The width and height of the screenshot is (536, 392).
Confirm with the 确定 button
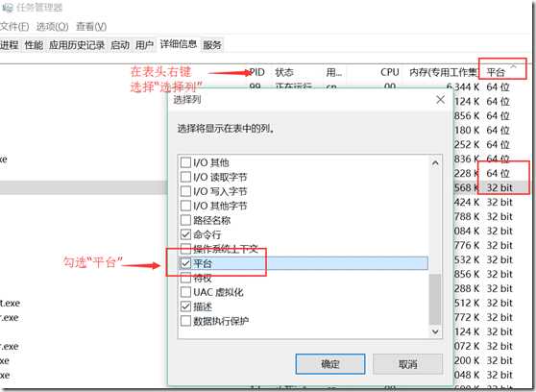(x=330, y=364)
